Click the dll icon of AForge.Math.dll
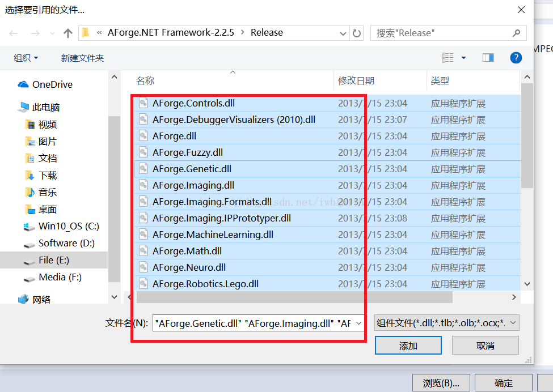 pyautogui.click(x=143, y=251)
